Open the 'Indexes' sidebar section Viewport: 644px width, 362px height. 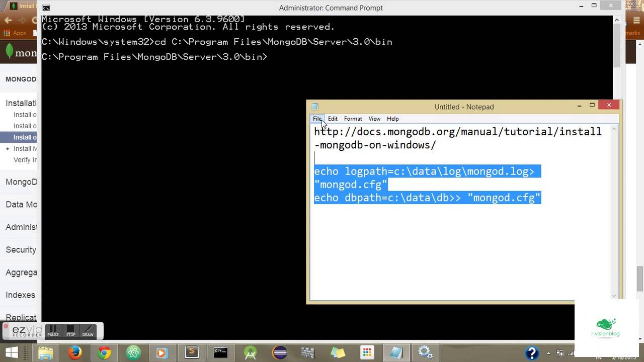[x=20, y=295]
